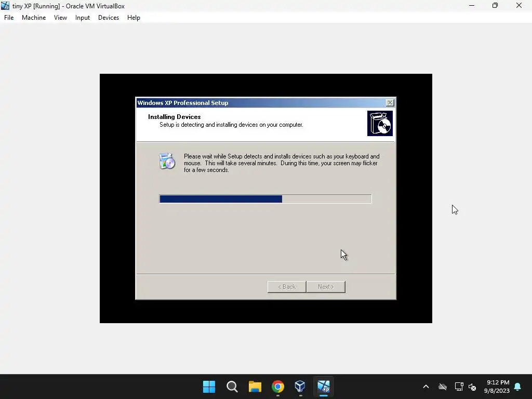Open Google Chrome from the taskbar
Image resolution: width=532 pixels, height=399 pixels.
(277, 387)
